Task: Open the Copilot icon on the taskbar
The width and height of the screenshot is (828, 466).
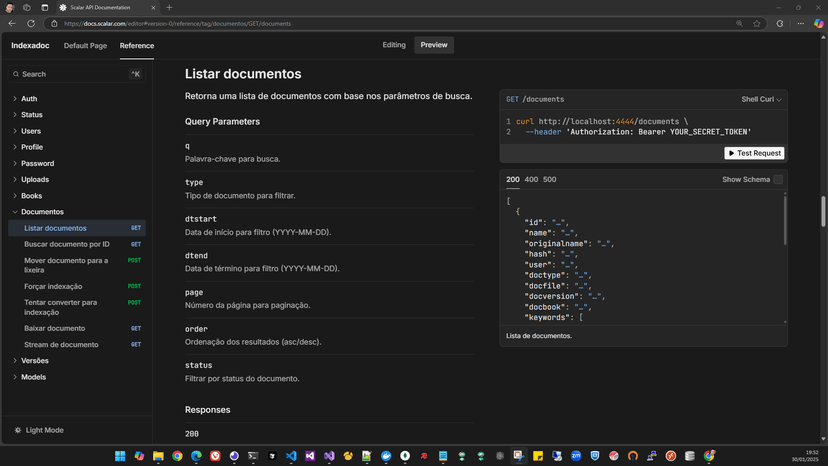Action: 139,455
